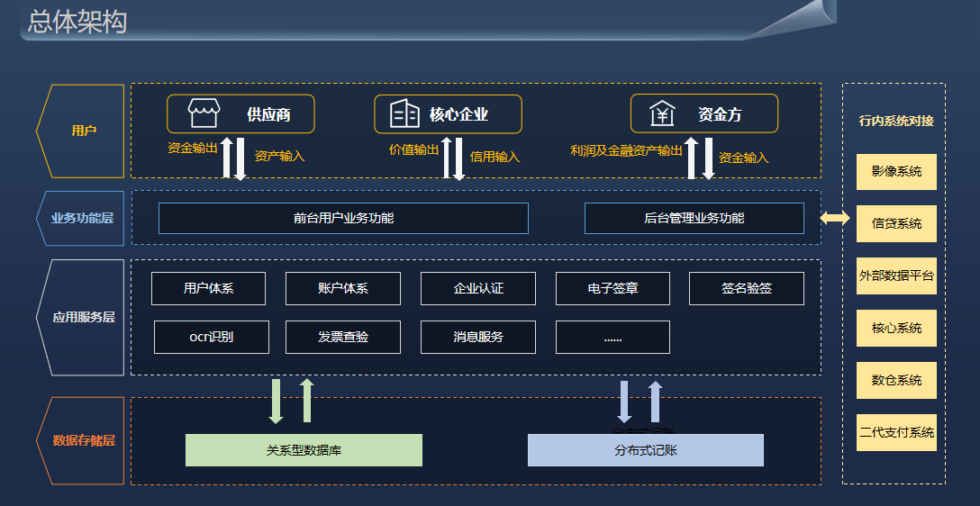Click the ellipsis ...... service box
980x506 pixels.
click(612, 337)
